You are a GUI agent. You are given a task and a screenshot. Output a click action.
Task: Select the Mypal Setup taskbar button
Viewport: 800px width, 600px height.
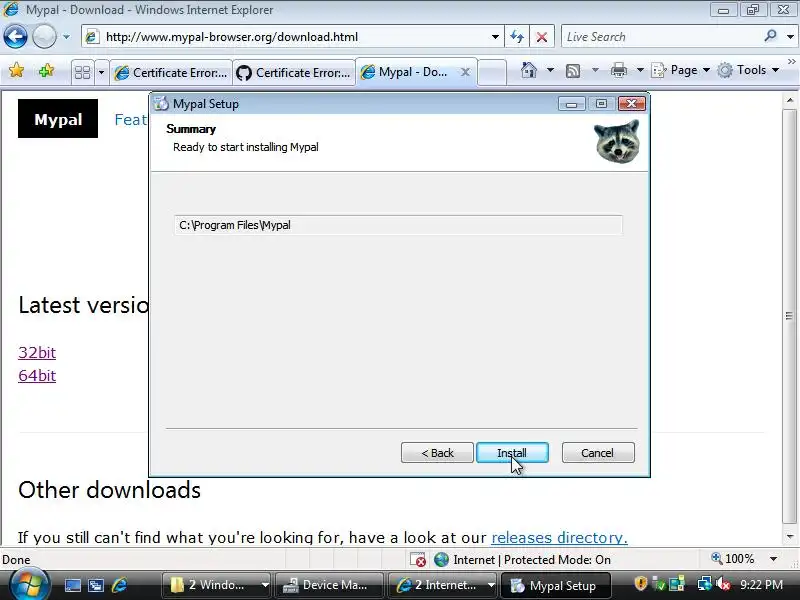tap(555, 585)
